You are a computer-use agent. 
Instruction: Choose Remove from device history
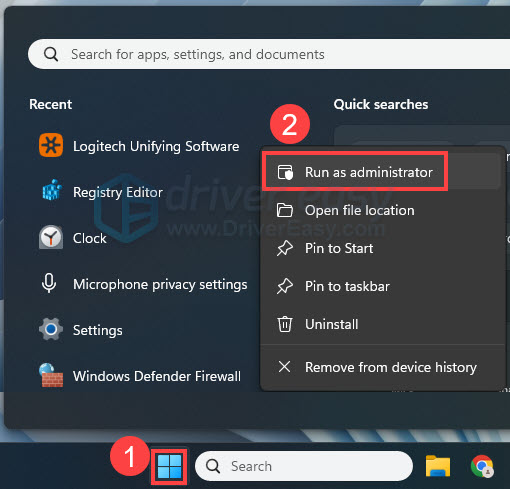pos(381,367)
